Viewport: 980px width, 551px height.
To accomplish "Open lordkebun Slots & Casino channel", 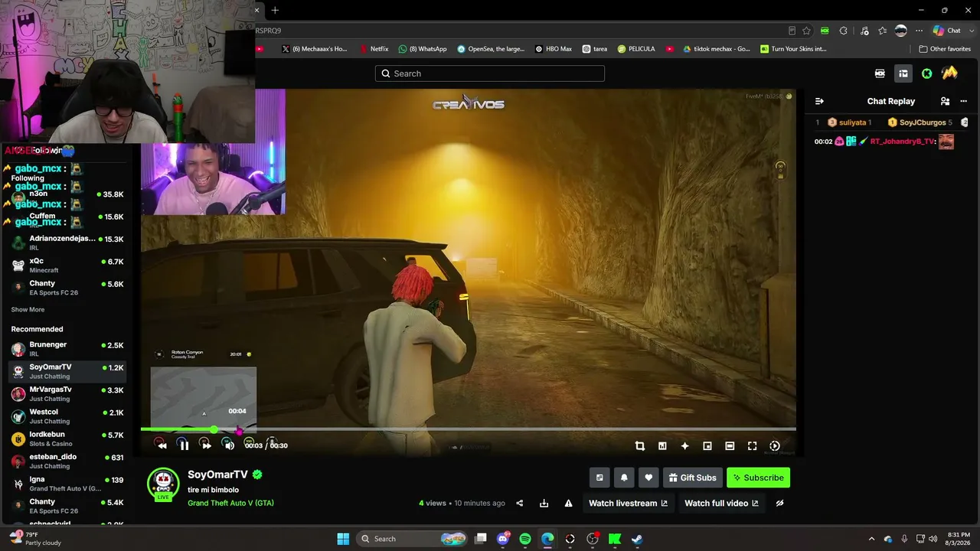I will [x=67, y=439].
